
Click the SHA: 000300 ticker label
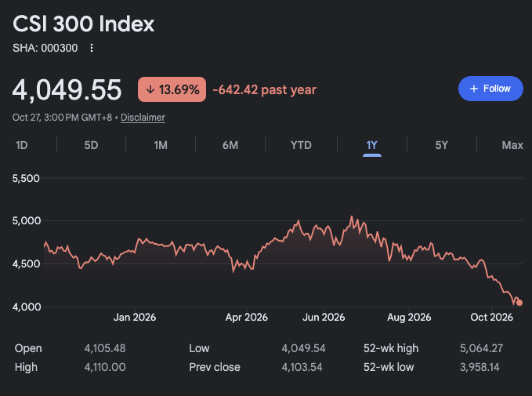45,48
